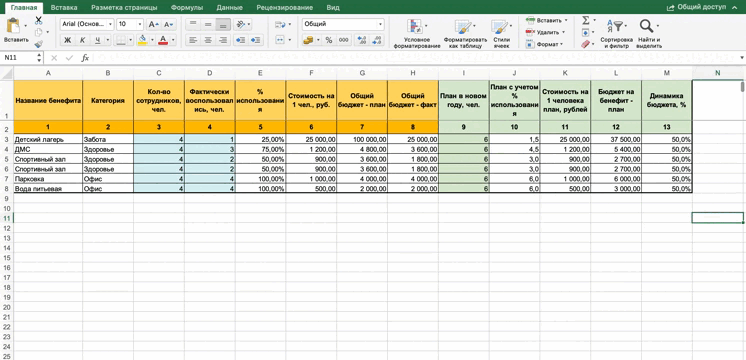Open the insert function fx button

coord(85,58)
